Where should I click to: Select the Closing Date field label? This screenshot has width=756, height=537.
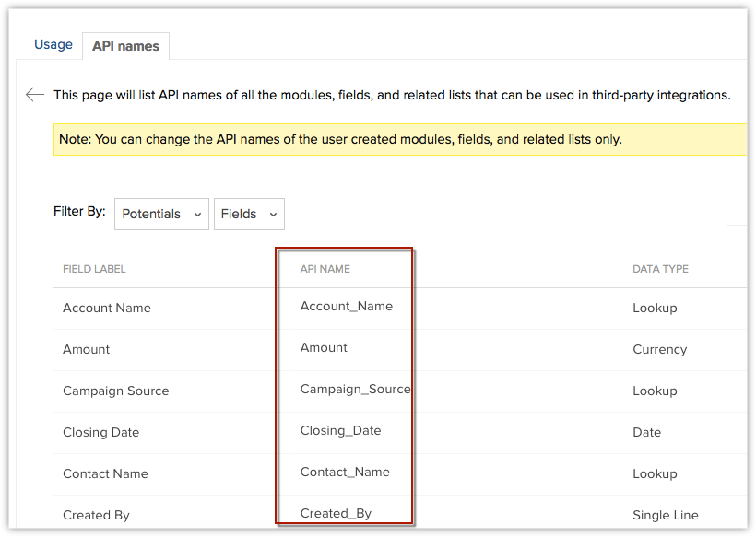[100, 432]
